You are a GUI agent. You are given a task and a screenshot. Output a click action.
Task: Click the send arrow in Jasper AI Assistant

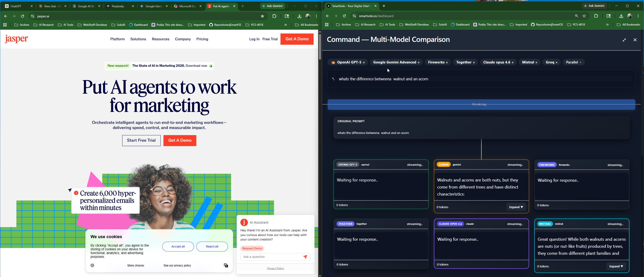click(305, 257)
